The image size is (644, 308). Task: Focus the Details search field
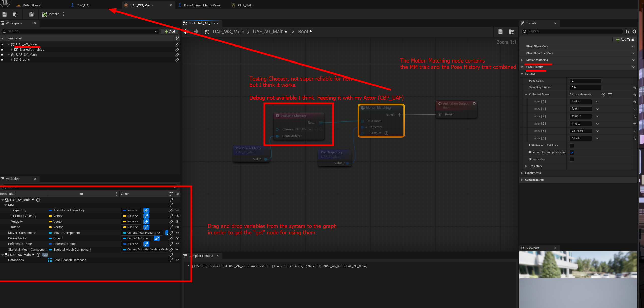(572, 31)
